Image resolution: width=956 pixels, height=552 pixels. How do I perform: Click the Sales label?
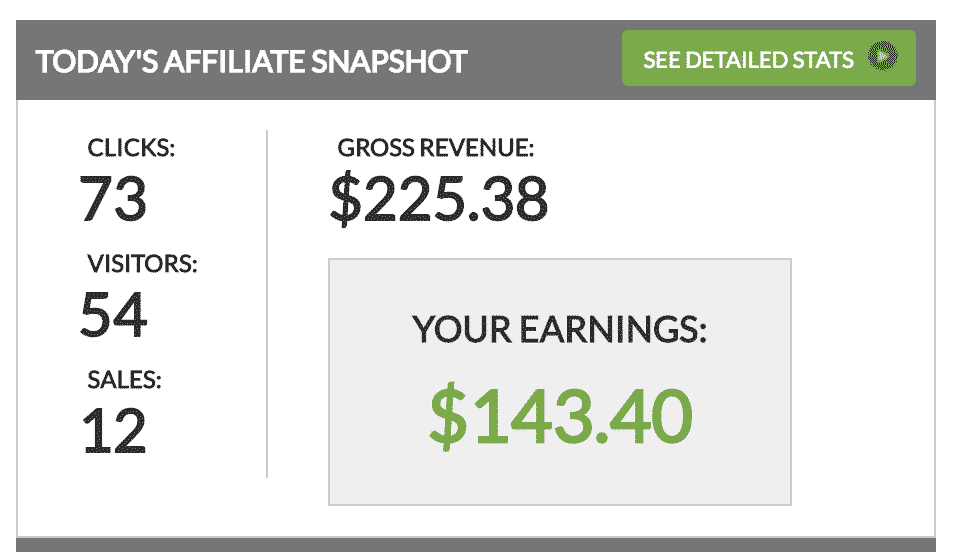tap(124, 379)
